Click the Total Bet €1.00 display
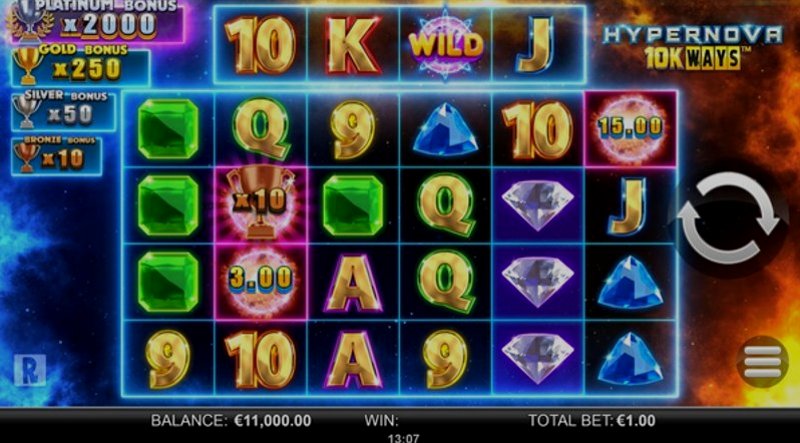Screen dimensions: 800x443 [591, 421]
